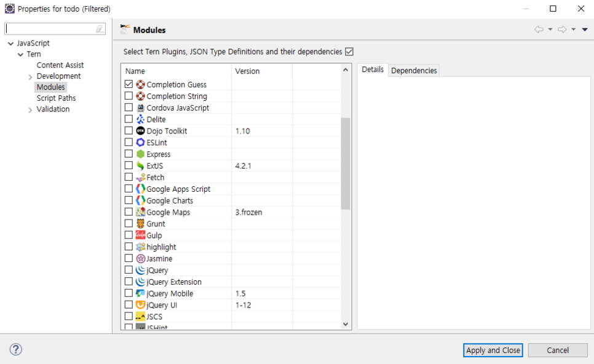Image resolution: width=594 pixels, height=364 pixels.
Task: Click the Google Maps icon
Action: (x=141, y=212)
